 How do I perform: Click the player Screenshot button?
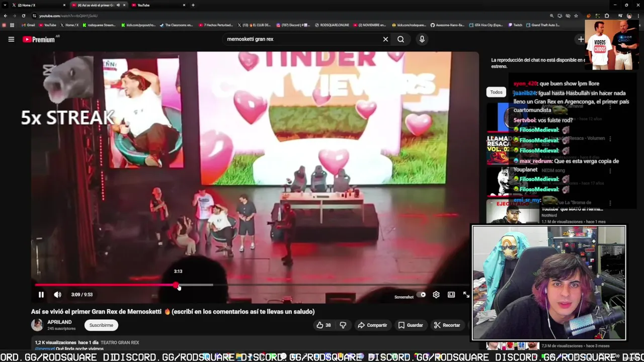coord(404,297)
